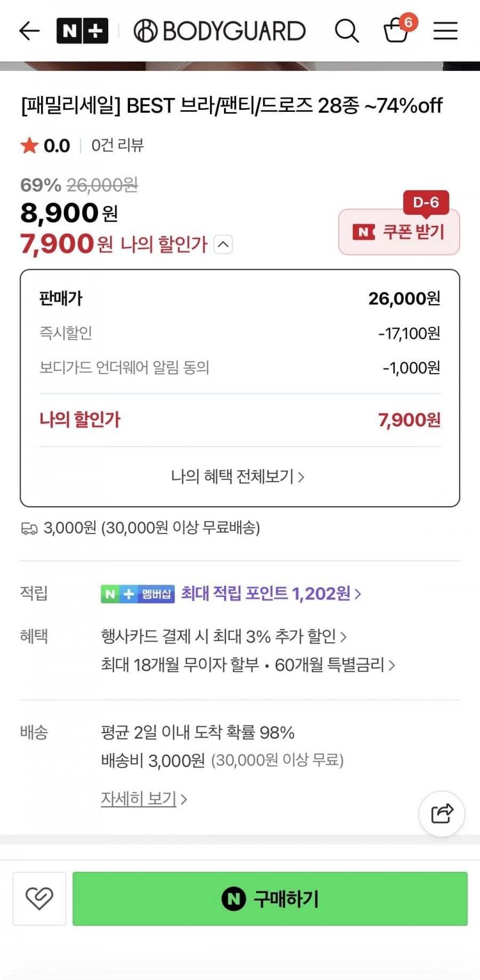Viewport: 480px width, 980px height.
Task: Collapse the 나의 할인가 price details
Action: pyautogui.click(x=223, y=245)
